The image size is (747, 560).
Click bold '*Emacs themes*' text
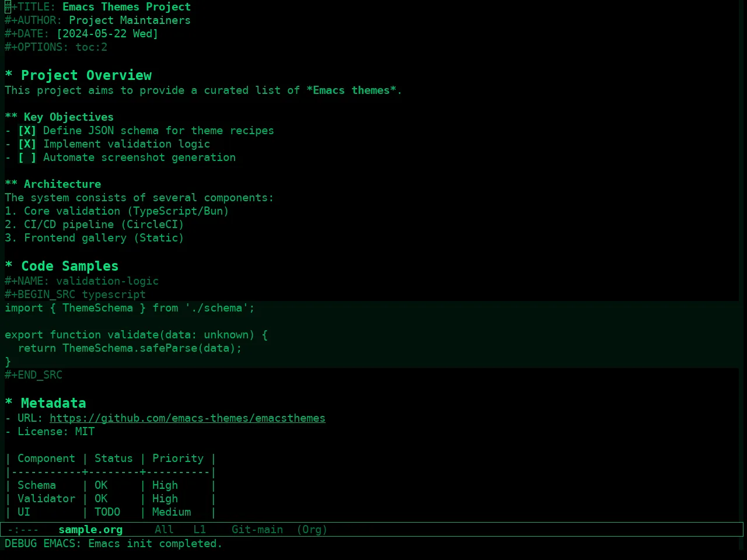[351, 90]
